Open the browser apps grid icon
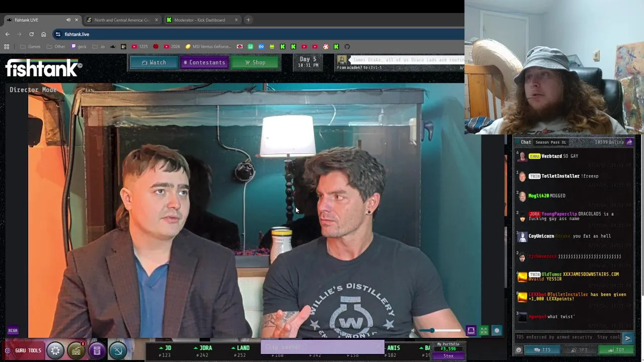Viewport: 644px width, 362px height. pyautogui.click(x=7, y=47)
